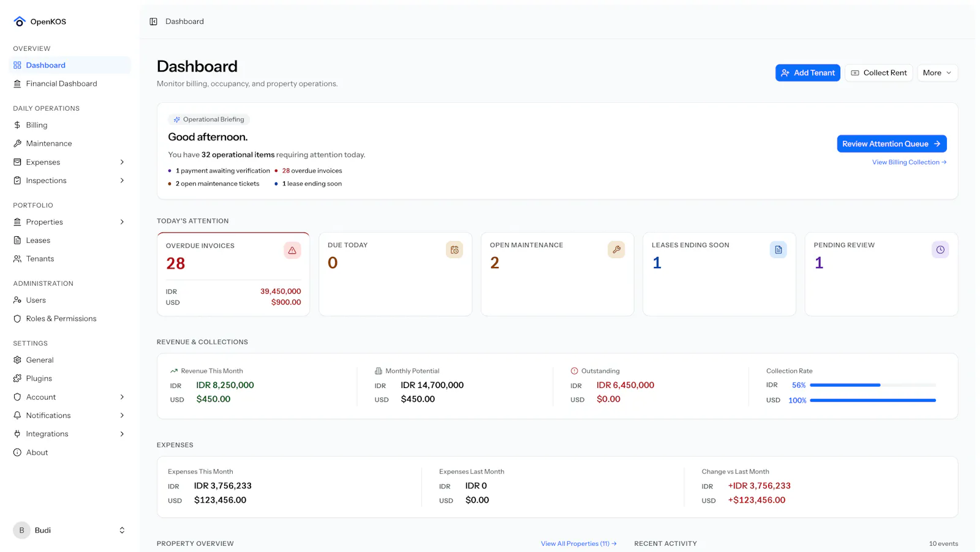Screen dimensions: 980x552
Task: Toggle the sidebar panel icon
Action: click(x=153, y=21)
